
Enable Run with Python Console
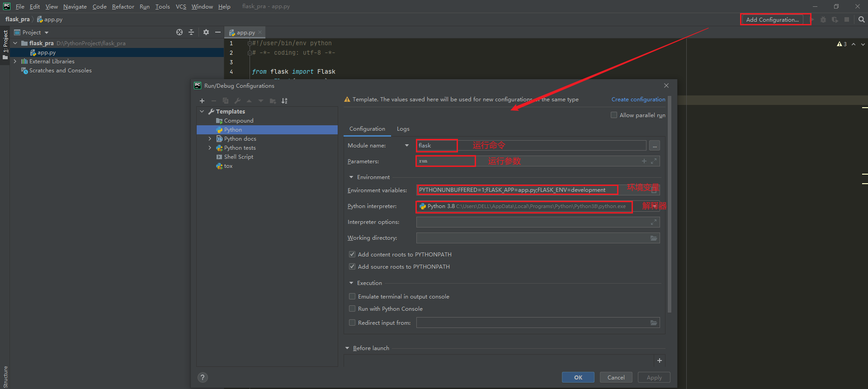352,308
